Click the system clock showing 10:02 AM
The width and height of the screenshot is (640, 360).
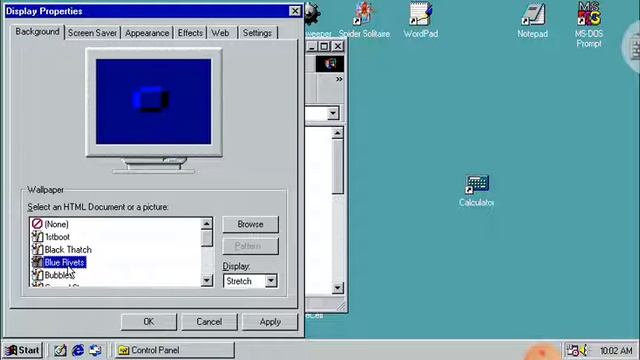[x=616, y=351]
